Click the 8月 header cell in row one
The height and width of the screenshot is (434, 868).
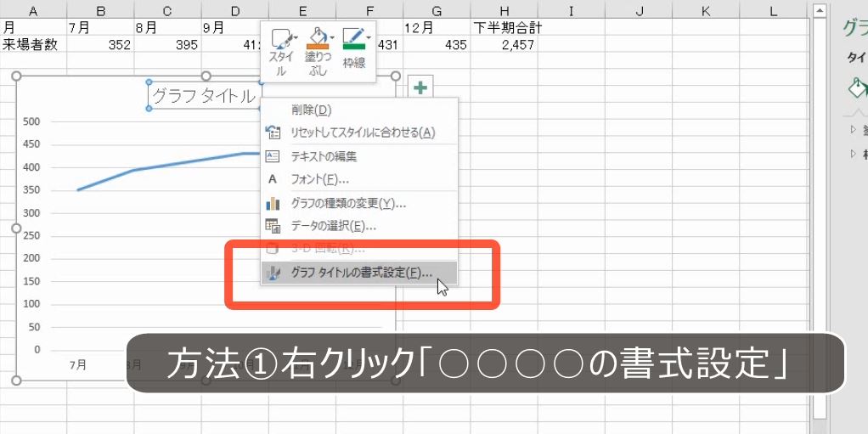(x=167, y=28)
